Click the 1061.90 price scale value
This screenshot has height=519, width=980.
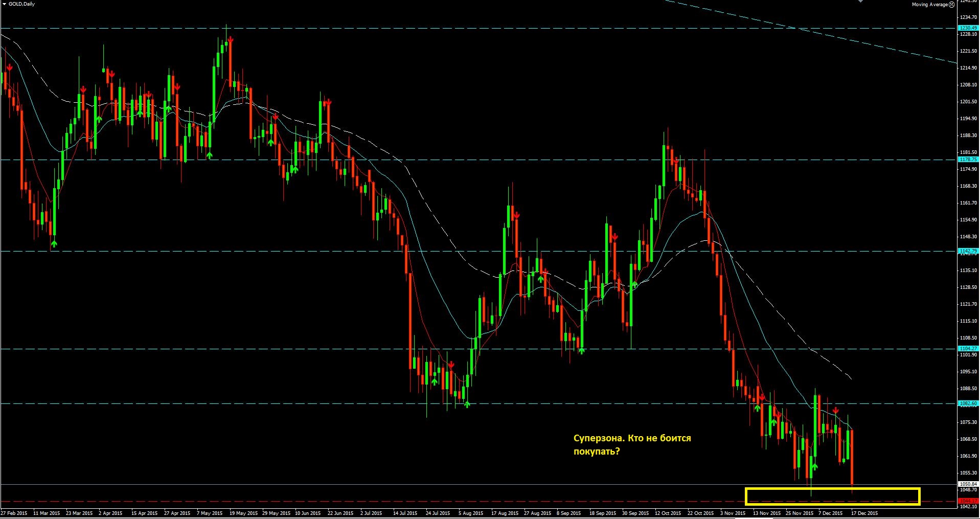[x=969, y=456]
